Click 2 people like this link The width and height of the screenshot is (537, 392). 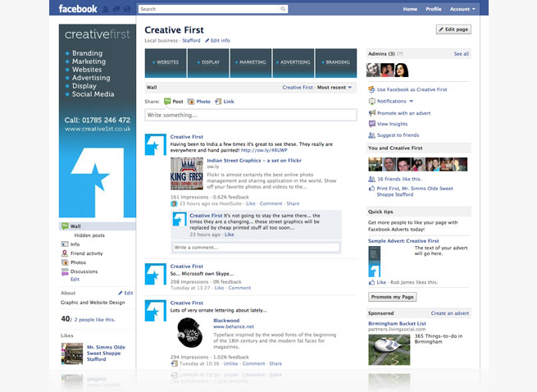[94, 320]
